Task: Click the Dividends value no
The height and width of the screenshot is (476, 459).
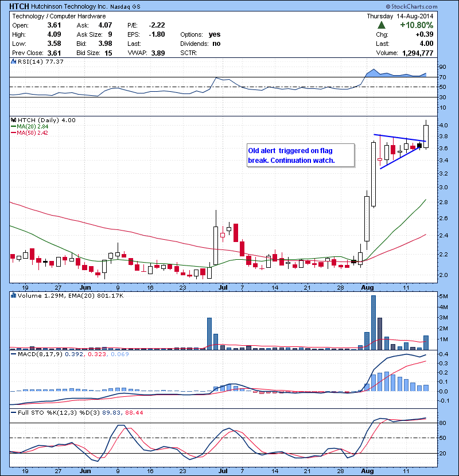Action: [216, 44]
